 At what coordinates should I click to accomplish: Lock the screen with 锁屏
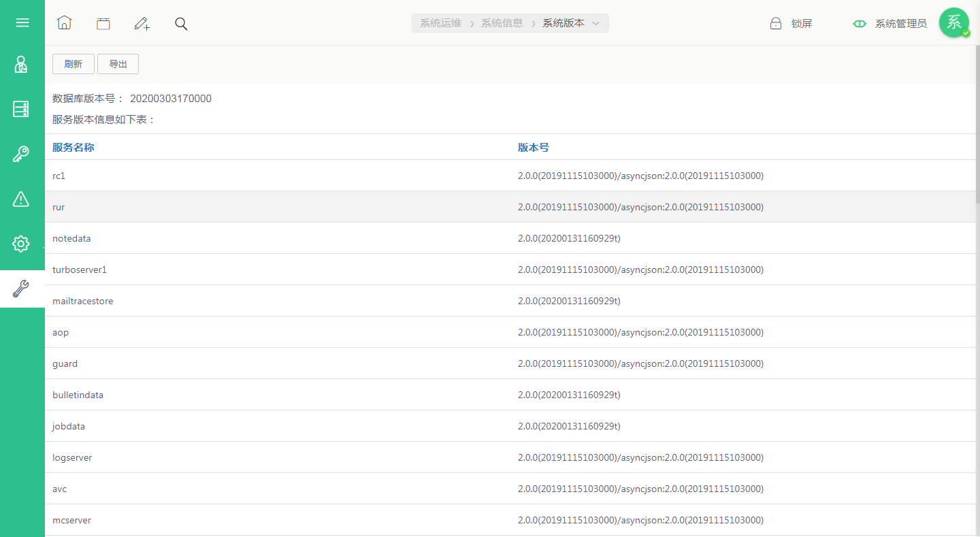click(791, 24)
